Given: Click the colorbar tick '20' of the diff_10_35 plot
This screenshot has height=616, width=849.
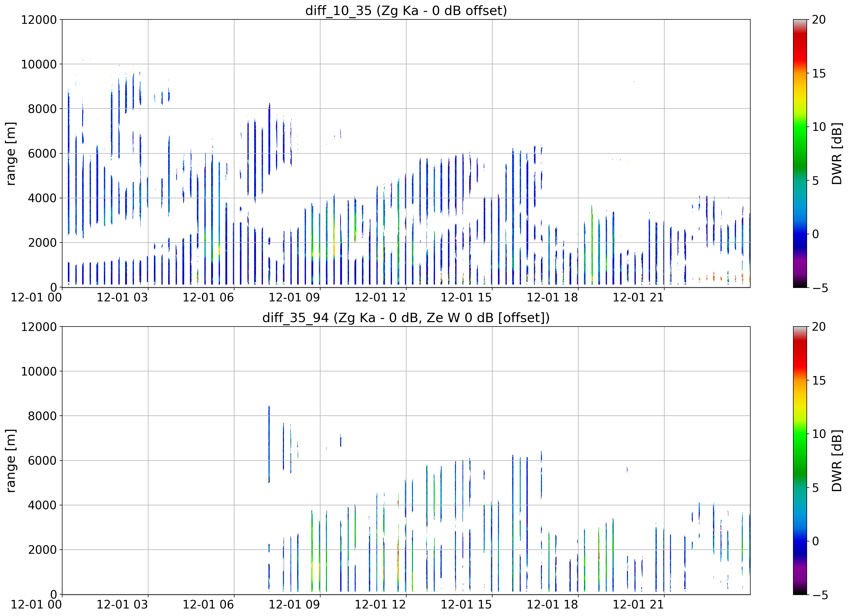Looking at the screenshot, I should pos(819,19).
